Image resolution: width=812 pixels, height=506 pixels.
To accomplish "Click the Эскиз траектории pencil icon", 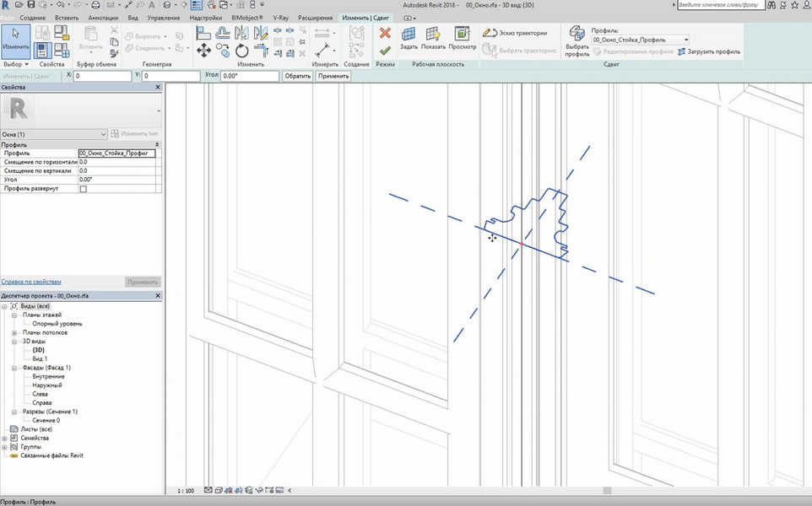I will tap(490, 33).
